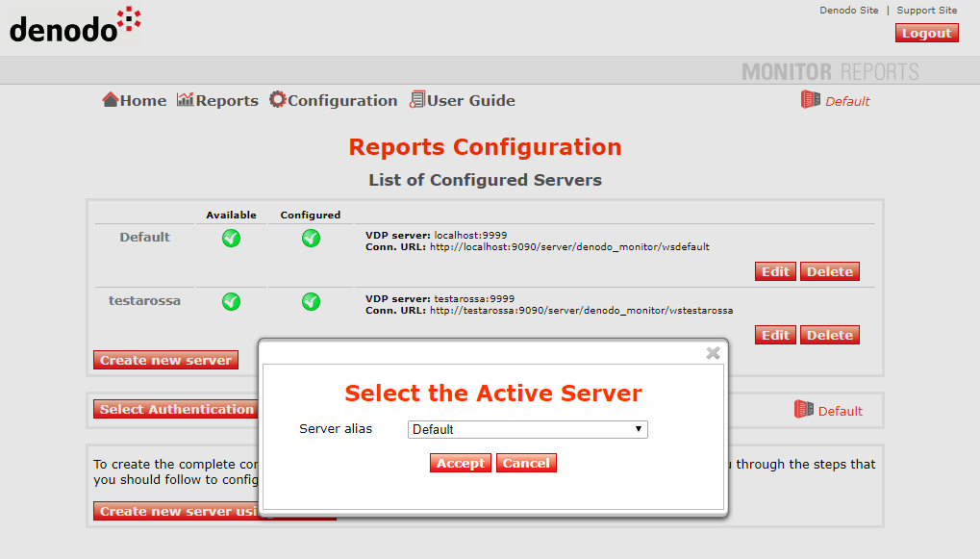Click the testarossa server name
Image resolution: width=980 pixels, height=559 pixels.
point(144,301)
